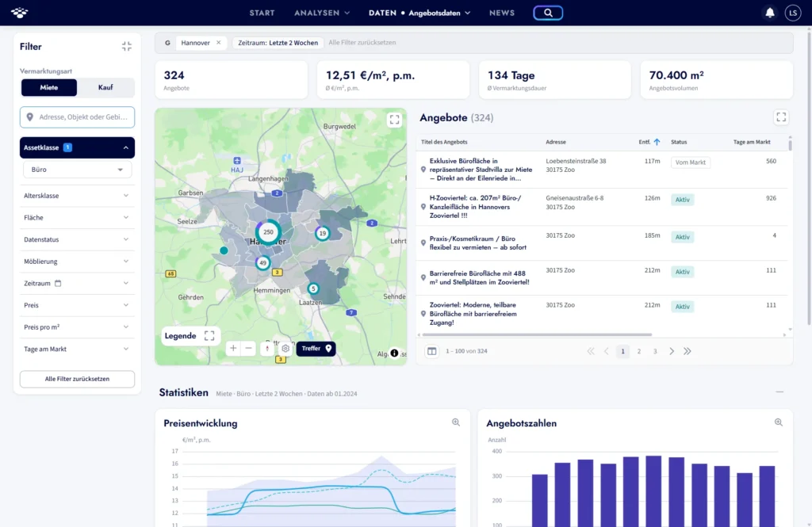Viewport: 812px width, 527px height.
Task: Click the 5 cluster marker near Laatzen
Action: pyautogui.click(x=312, y=288)
